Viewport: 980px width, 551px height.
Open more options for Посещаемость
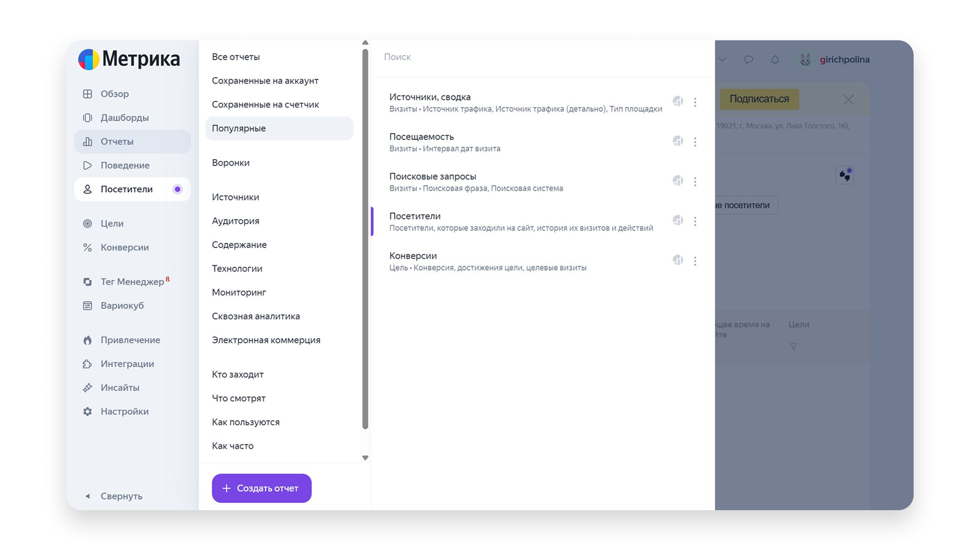coord(695,142)
